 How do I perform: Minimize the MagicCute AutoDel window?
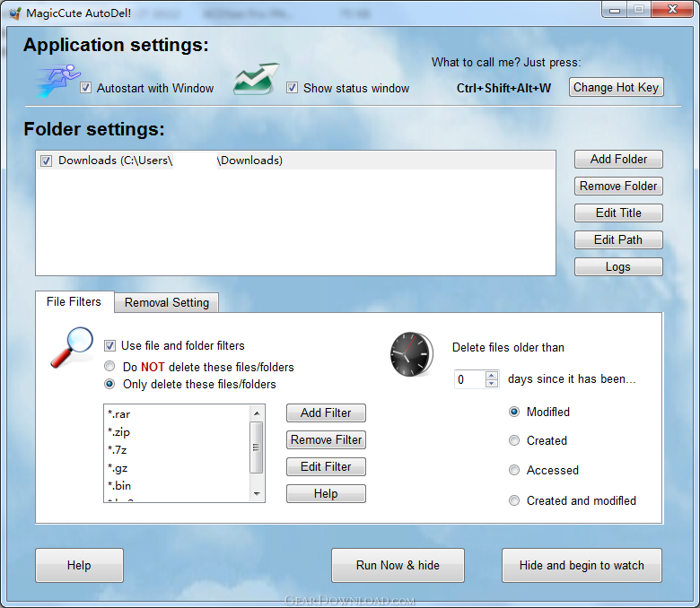click(615, 10)
